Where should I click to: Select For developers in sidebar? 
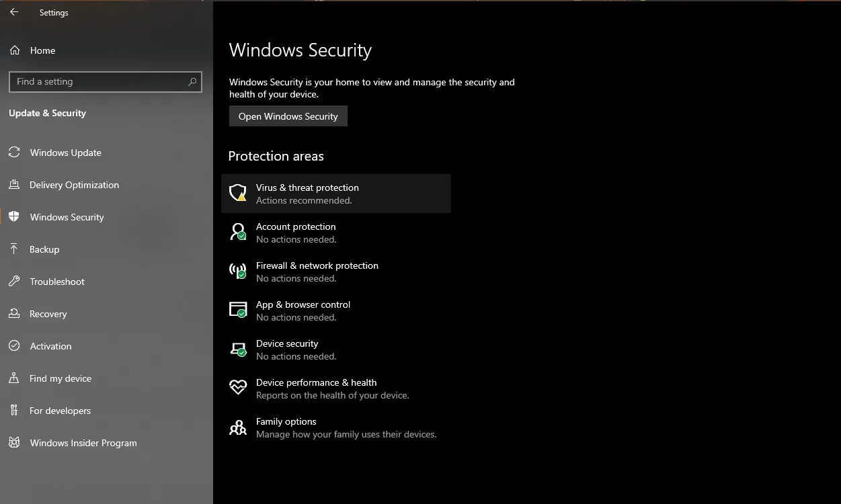(x=60, y=411)
